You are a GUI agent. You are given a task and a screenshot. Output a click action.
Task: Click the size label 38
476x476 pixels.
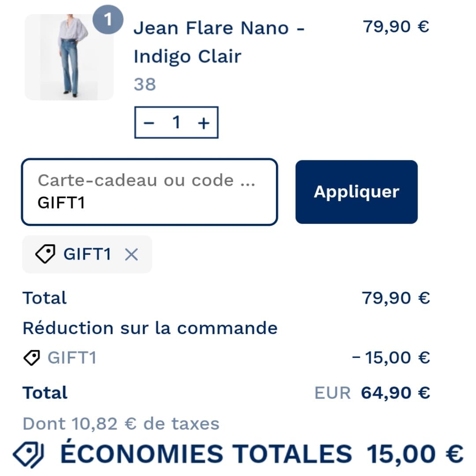click(144, 84)
